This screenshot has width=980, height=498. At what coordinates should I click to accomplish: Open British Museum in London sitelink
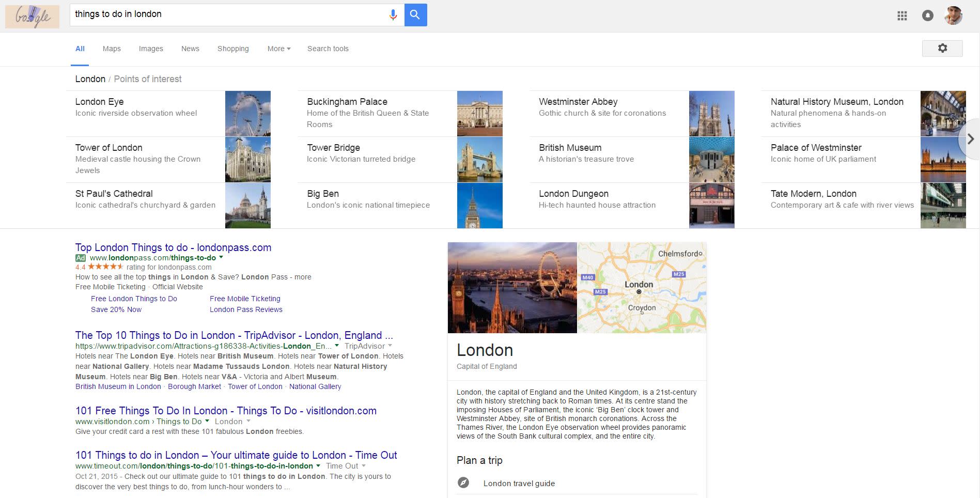click(x=118, y=386)
